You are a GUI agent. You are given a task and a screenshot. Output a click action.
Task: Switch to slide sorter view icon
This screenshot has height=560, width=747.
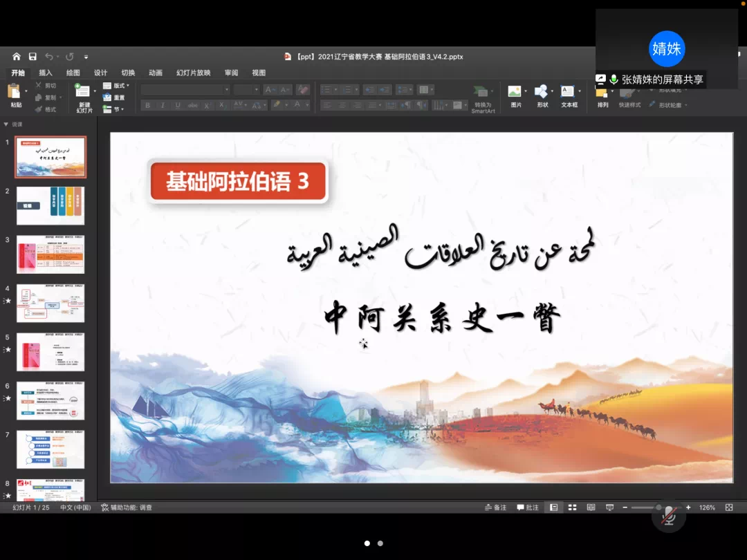(x=572, y=507)
